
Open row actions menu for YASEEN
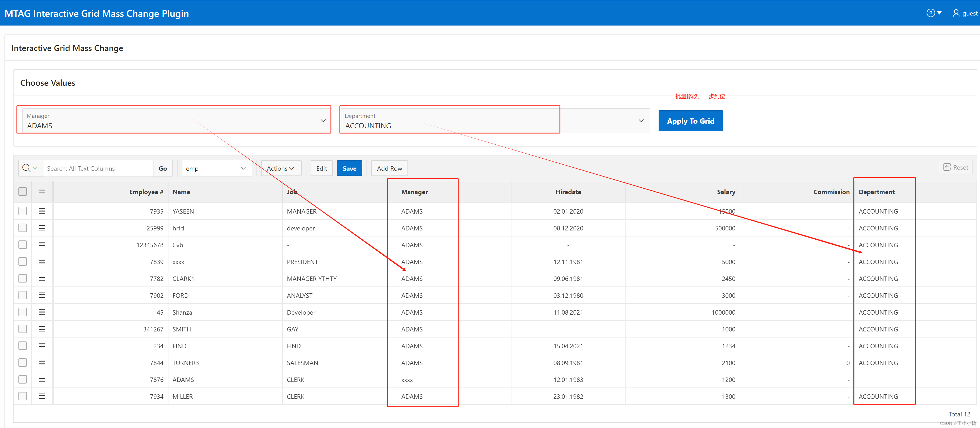pos(42,211)
